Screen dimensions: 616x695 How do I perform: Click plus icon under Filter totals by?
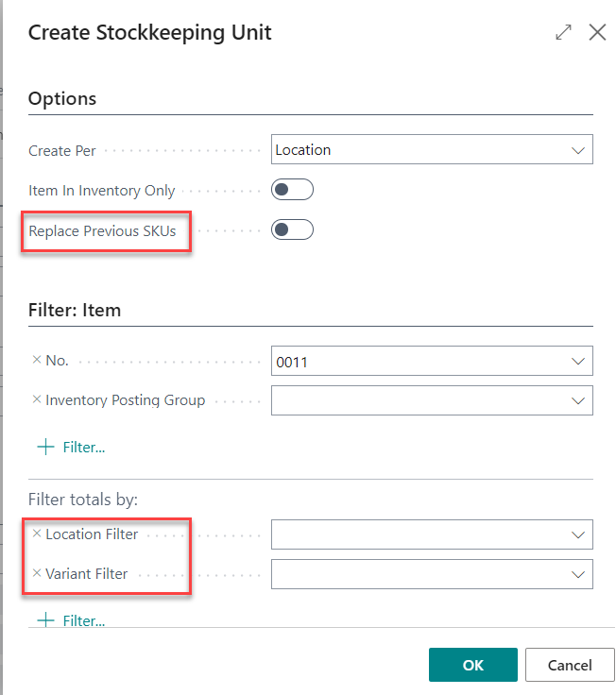45,619
